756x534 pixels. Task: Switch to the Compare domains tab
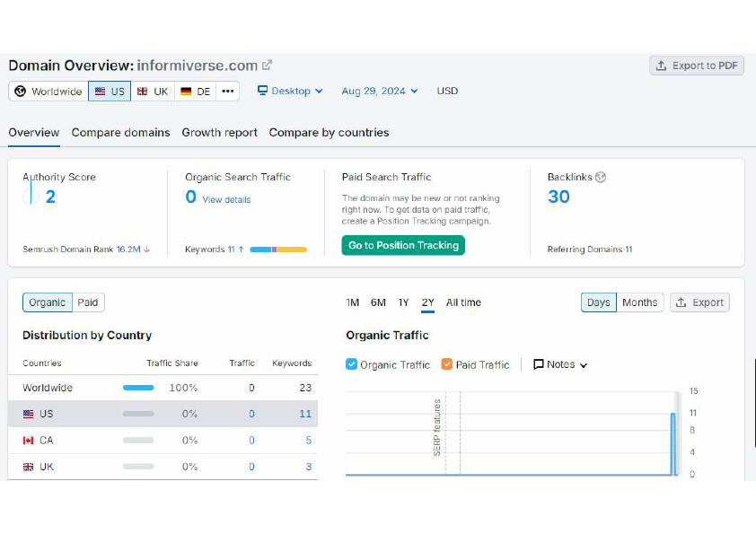pos(120,133)
